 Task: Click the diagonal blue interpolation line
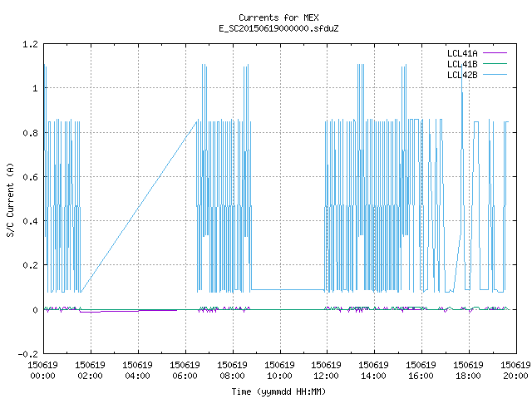click(139, 207)
